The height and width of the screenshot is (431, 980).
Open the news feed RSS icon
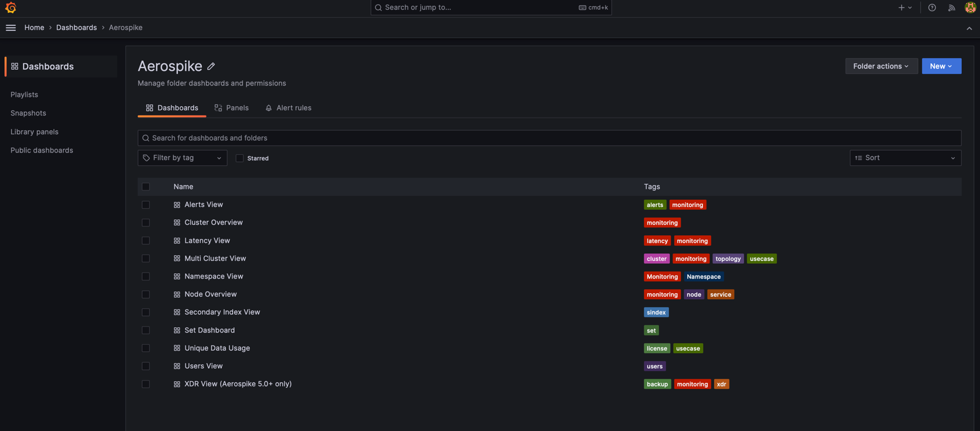point(951,8)
